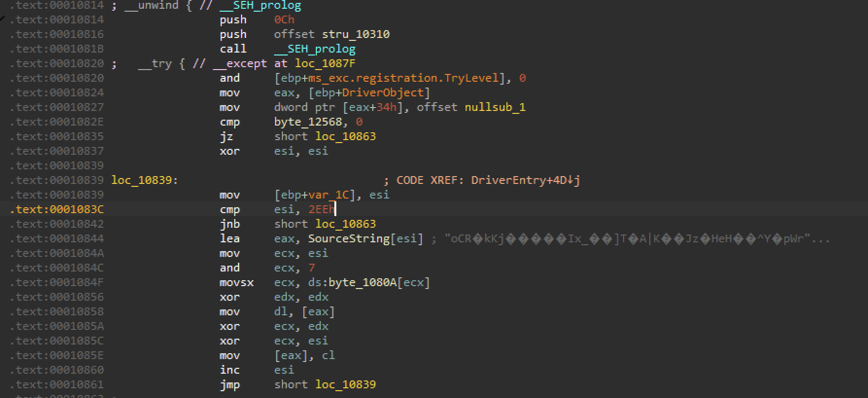Click the inc mnemonic
This screenshot has height=398, width=868.
[229, 370]
